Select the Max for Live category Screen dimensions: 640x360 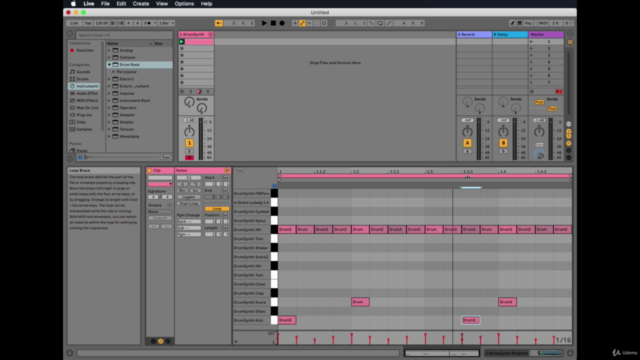click(x=84, y=108)
